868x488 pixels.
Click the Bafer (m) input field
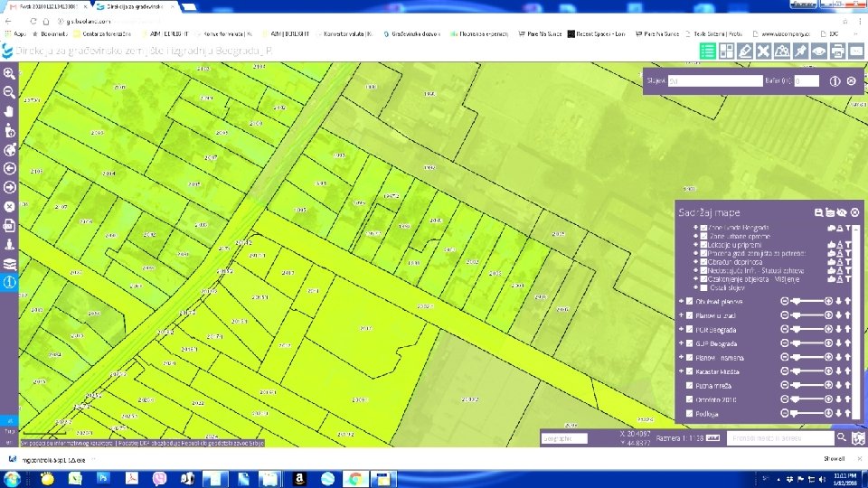[x=807, y=81]
